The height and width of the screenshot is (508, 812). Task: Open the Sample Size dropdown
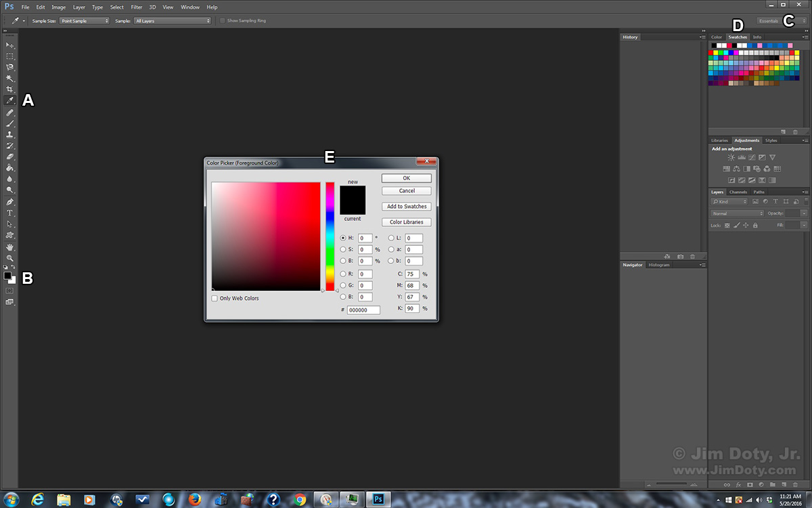pyautogui.click(x=85, y=21)
